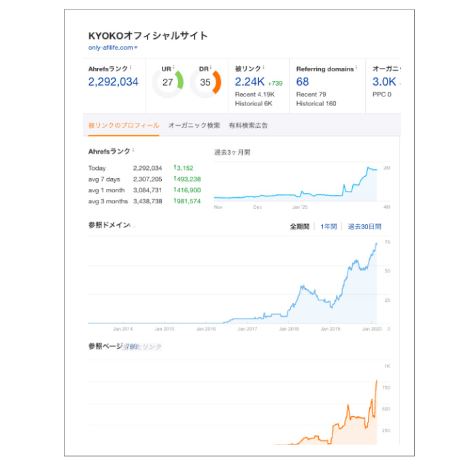Image resolution: width=476 pixels, height=471 pixels.
Task: Open the 2.24K backlinks count
Action: 250,82
